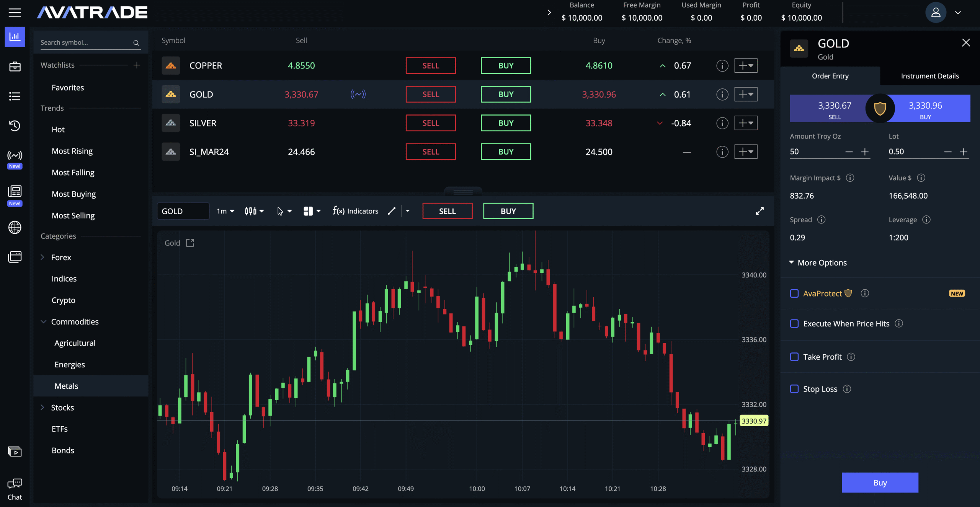Open the Favorites watchlist
This screenshot has height=507, width=980.
point(68,88)
